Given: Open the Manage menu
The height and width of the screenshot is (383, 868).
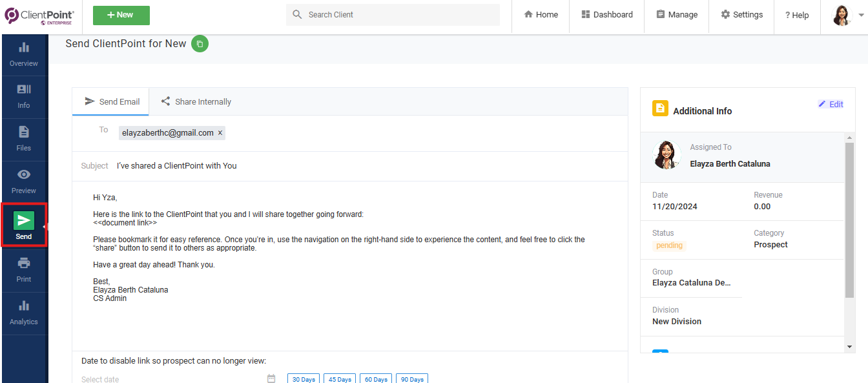Looking at the screenshot, I should coord(676,14).
